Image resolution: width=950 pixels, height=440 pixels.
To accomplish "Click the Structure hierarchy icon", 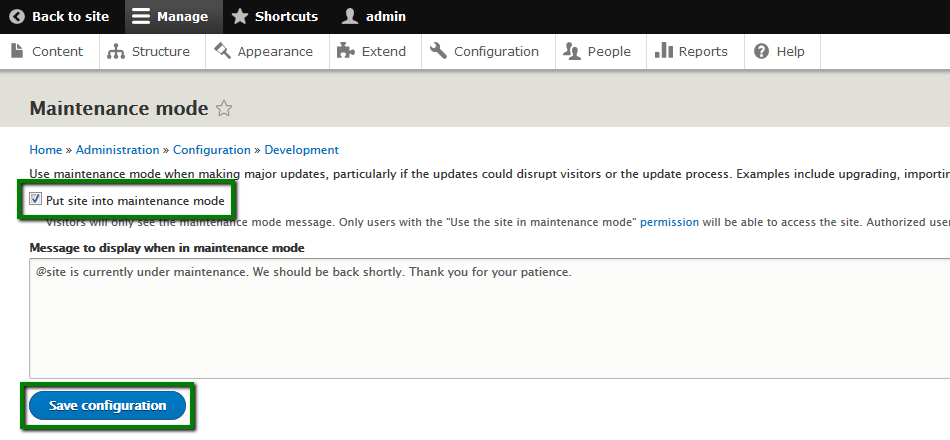I will [x=115, y=52].
